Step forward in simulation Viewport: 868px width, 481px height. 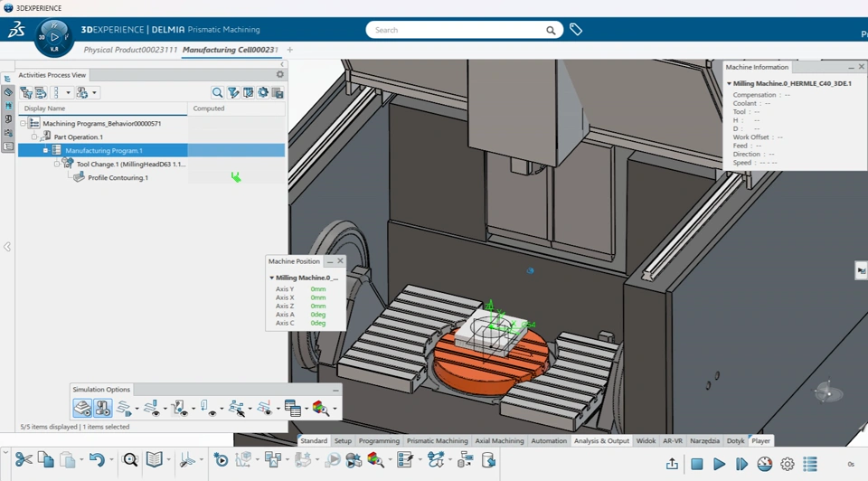[741, 465]
